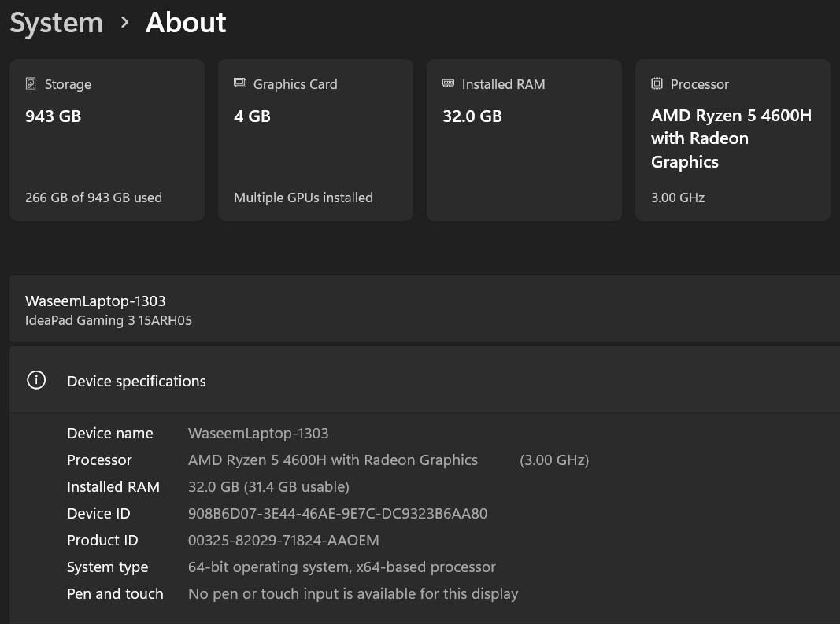Select the '266 GB of 943 GB used' text
Viewport: 840px width, 624px height.
(94, 198)
